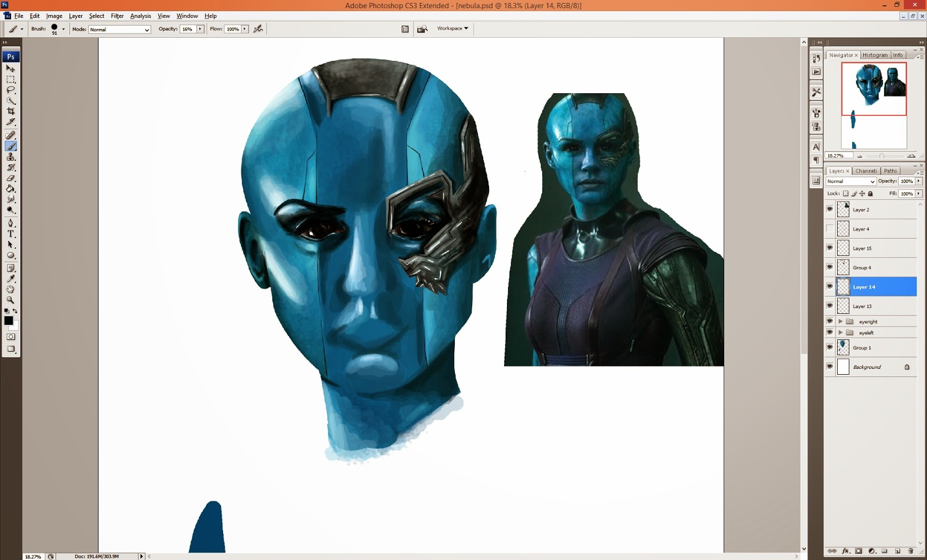The width and height of the screenshot is (927, 560).
Task: Toggle lock transparent pixels
Action: click(x=846, y=193)
